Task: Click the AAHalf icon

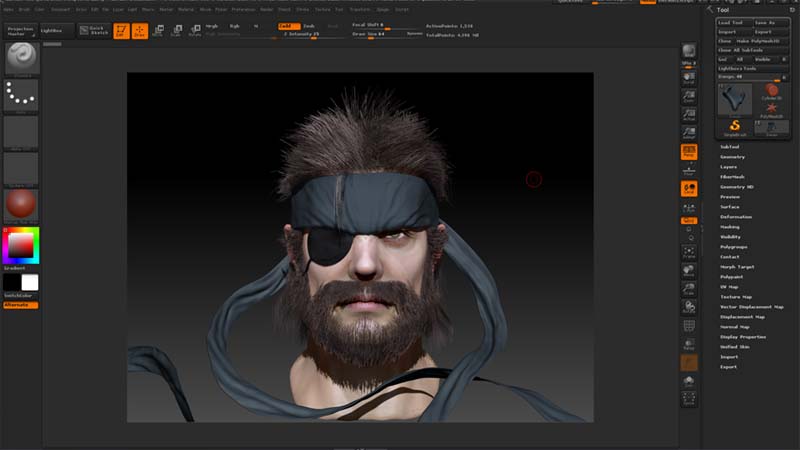Action: pos(689,134)
